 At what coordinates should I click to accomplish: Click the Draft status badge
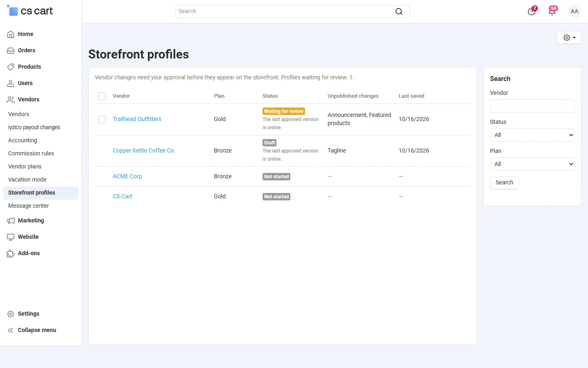click(x=269, y=143)
